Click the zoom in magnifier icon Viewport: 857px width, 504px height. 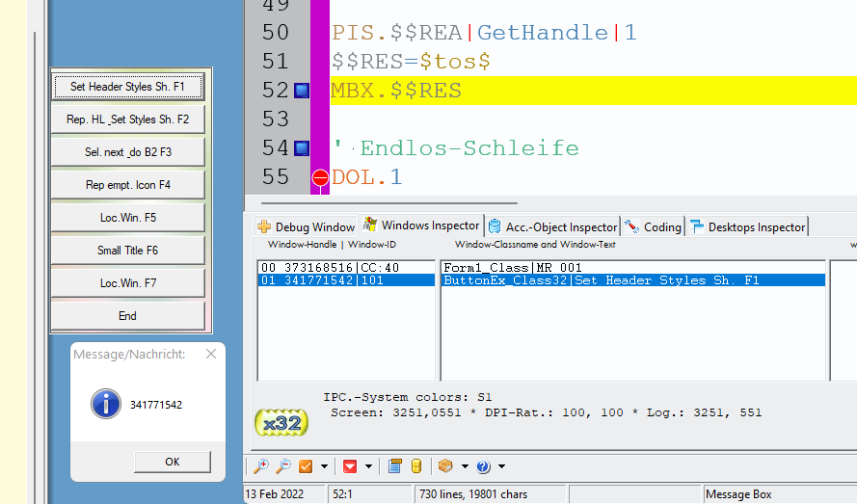(x=260, y=466)
